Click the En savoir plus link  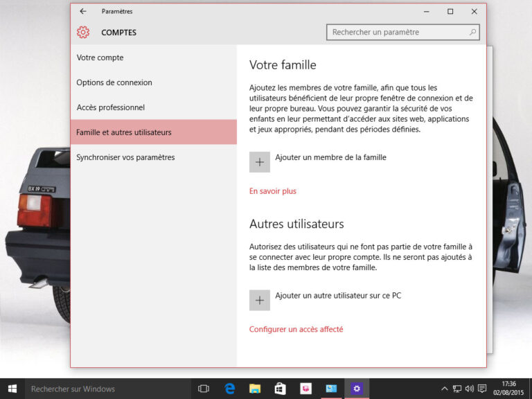coord(273,191)
